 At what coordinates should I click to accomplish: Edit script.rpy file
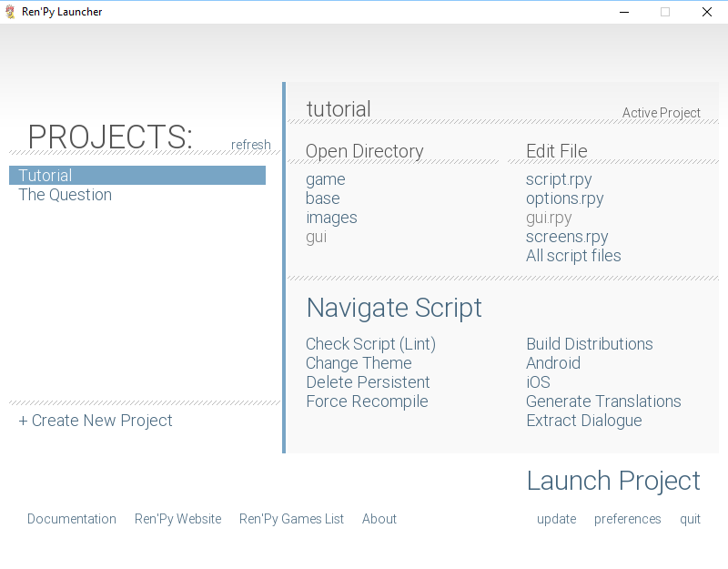(x=559, y=179)
